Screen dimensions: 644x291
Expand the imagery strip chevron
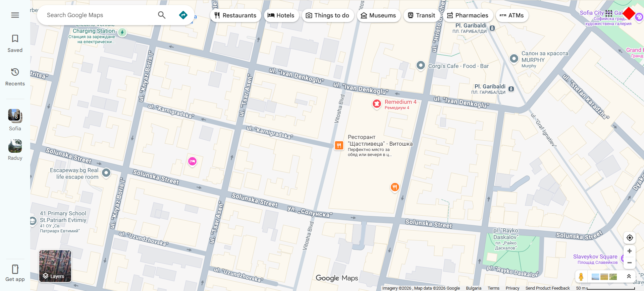click(x=629, y=276)
